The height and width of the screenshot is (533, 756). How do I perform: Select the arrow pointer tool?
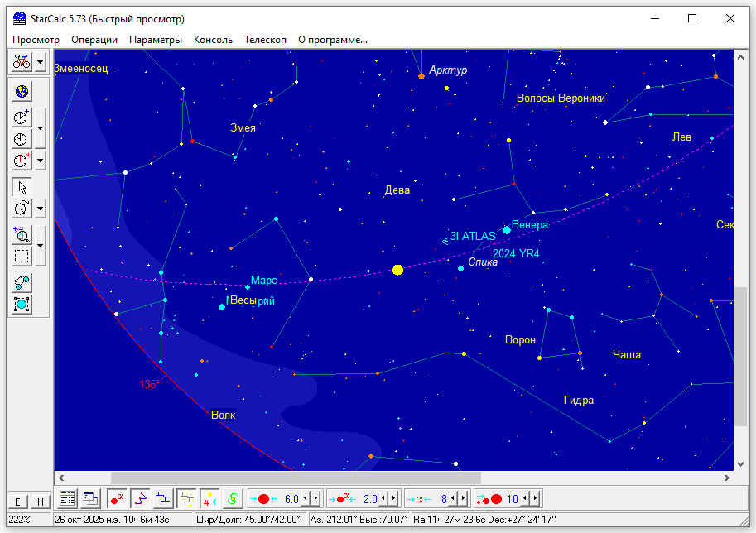coord(22,186)
